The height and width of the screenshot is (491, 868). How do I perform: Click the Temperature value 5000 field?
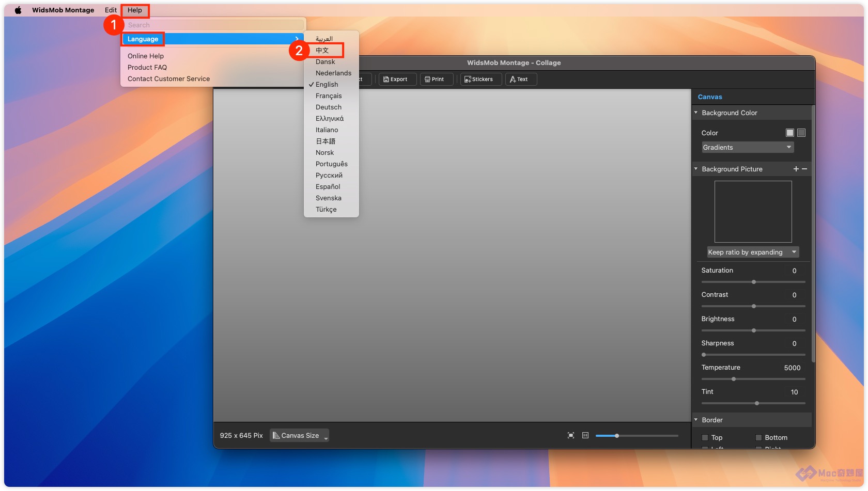tap(792, 368)
